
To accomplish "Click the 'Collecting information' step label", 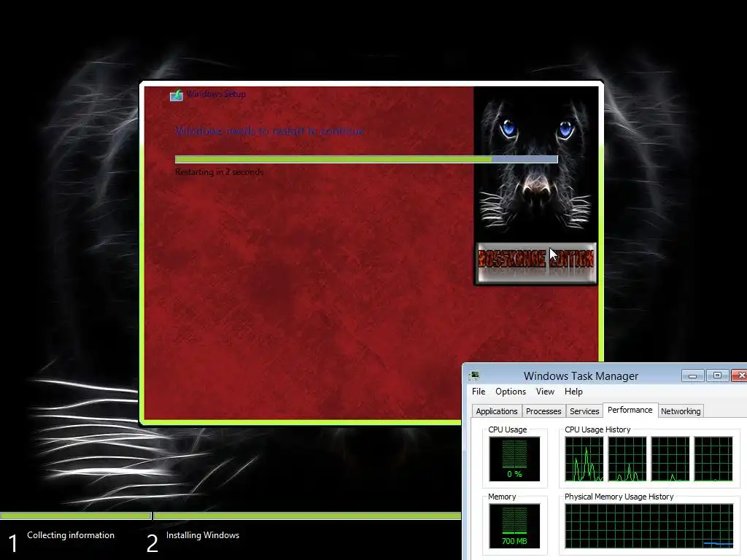I will coord(71,535).
